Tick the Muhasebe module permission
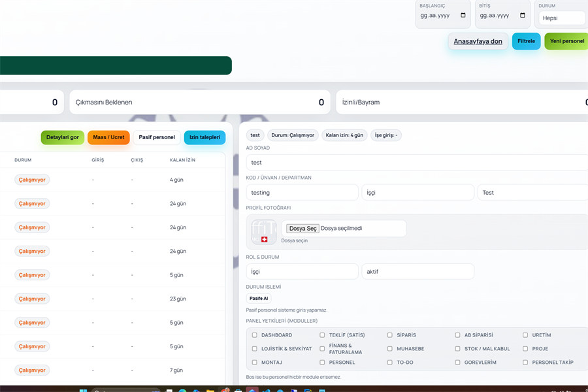The image size is (588, 392). pyautogui.click(x=390, y=349)
